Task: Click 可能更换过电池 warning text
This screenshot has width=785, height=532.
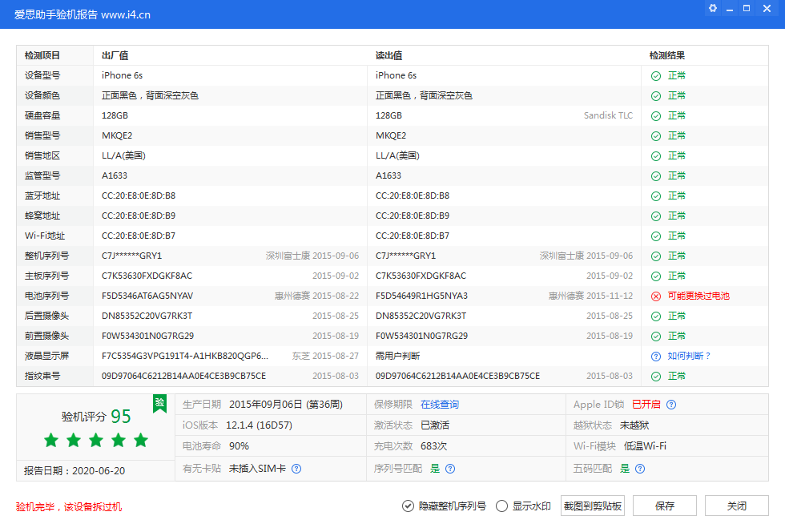Action: pos(698,296)
